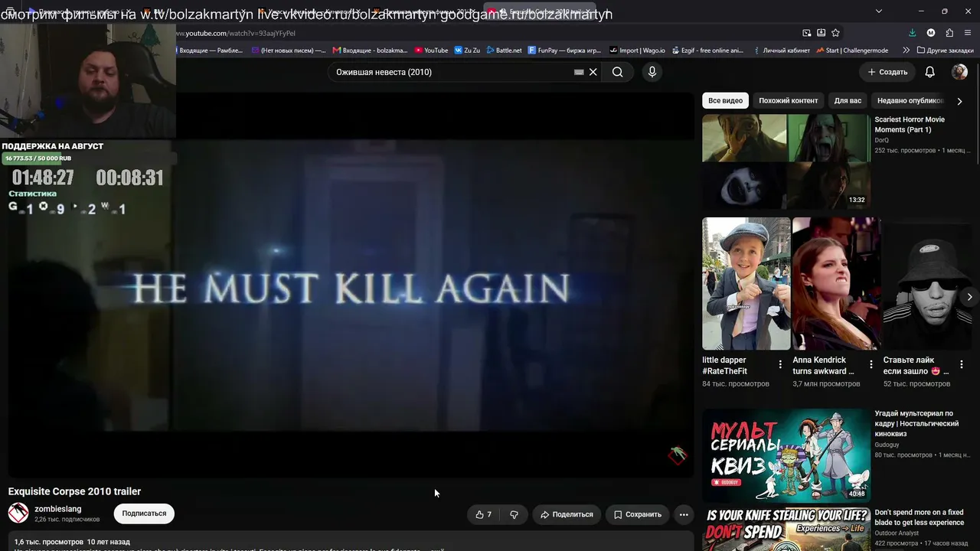Open the zombieslang channel avatar
Viewport: 980px width, 551px height.
coord(18,513)
